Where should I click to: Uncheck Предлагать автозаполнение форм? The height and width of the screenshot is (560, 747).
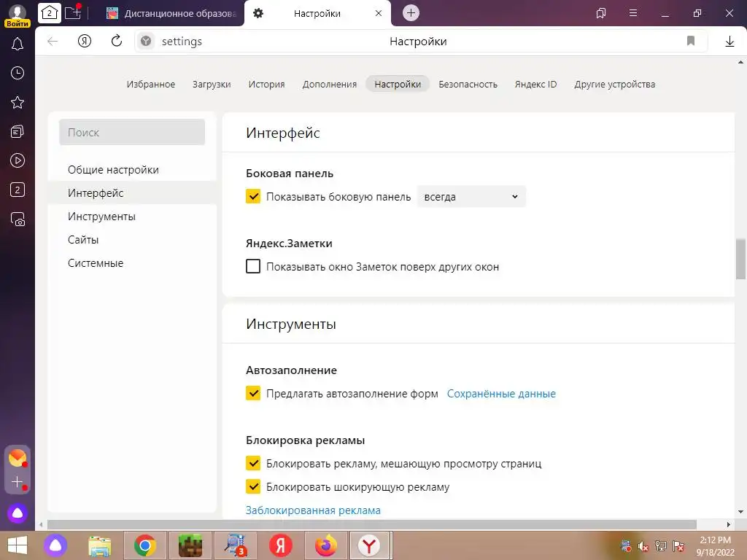[x=253, y=393]
